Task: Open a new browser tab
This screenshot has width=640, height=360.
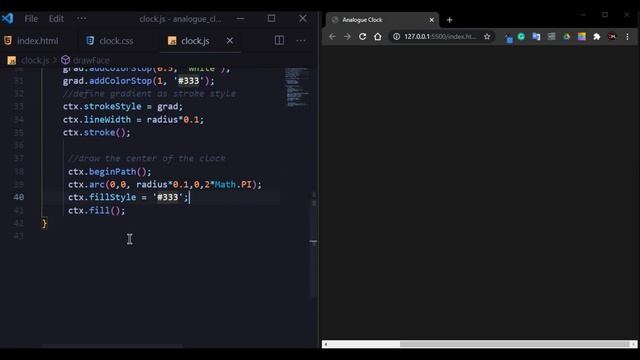Action: point(449,20)
